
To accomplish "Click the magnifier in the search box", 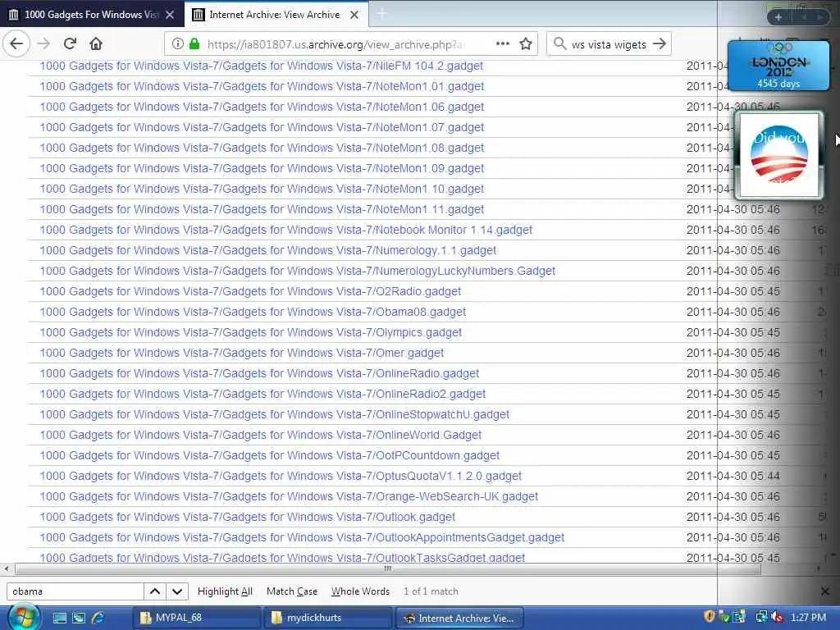I will pos(559,44).
